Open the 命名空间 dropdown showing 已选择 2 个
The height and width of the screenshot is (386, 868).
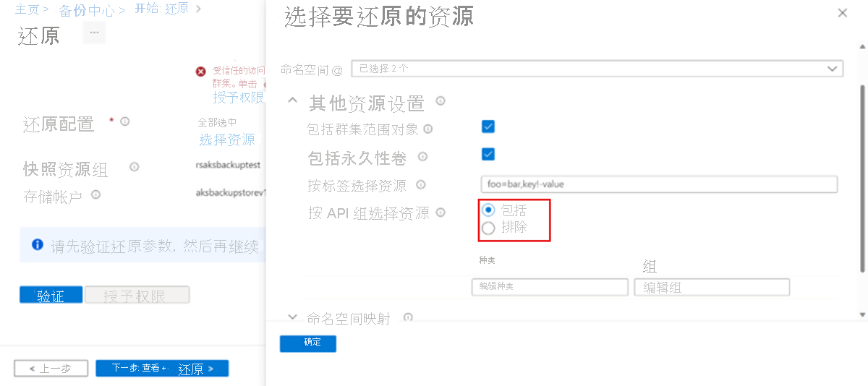[x=597, y=69]
